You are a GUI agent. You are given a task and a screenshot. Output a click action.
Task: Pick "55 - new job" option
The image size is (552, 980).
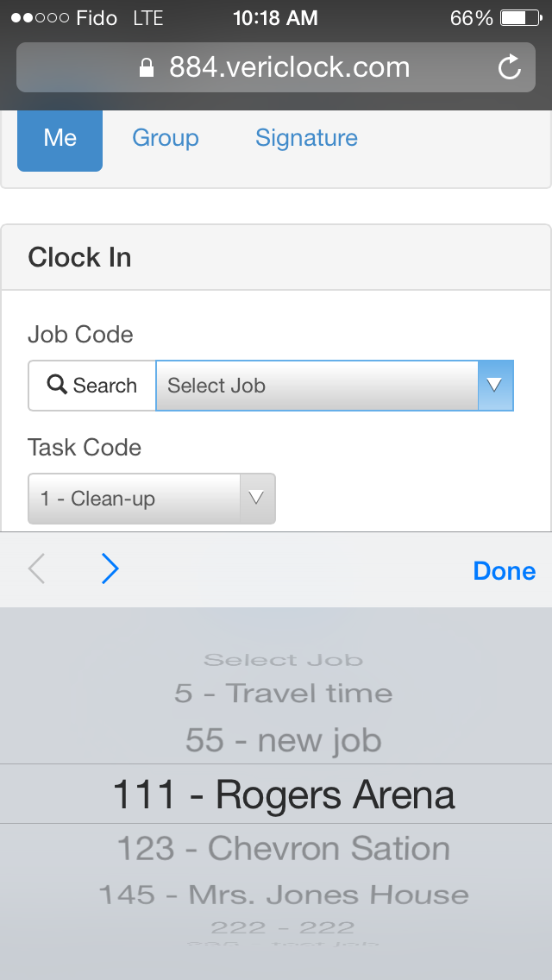pyautogui.click(x=283, y=740)
